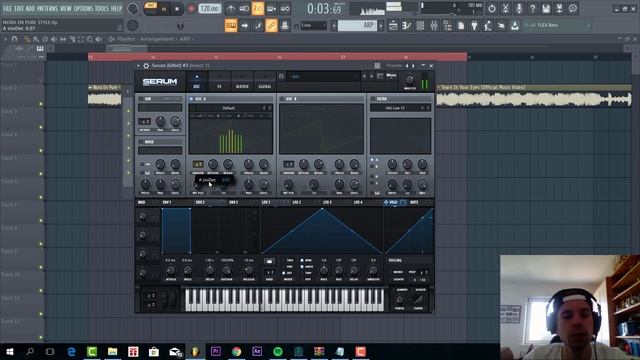640x360 pixels.
Task: Enable the NOISE oscillator in Serum
Action: [141, 142]
